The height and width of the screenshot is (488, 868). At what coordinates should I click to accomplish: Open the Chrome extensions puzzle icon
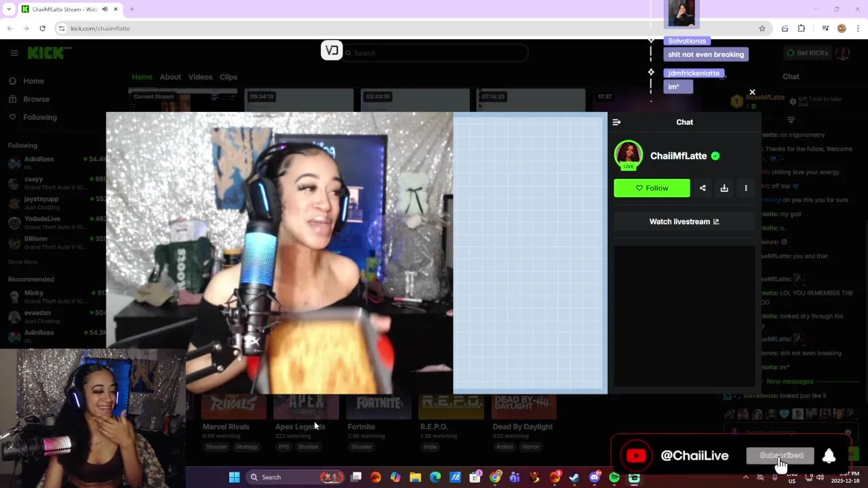802,28
